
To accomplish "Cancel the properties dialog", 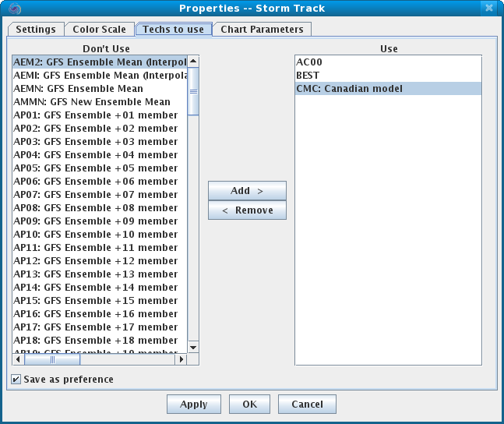I will tap(307, 405).
